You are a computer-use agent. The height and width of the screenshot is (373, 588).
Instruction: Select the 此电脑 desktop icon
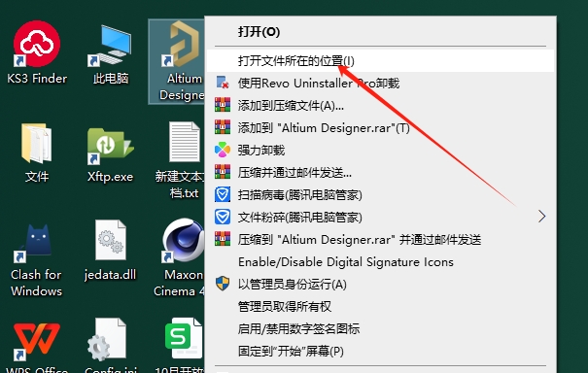tap(111, 54)
